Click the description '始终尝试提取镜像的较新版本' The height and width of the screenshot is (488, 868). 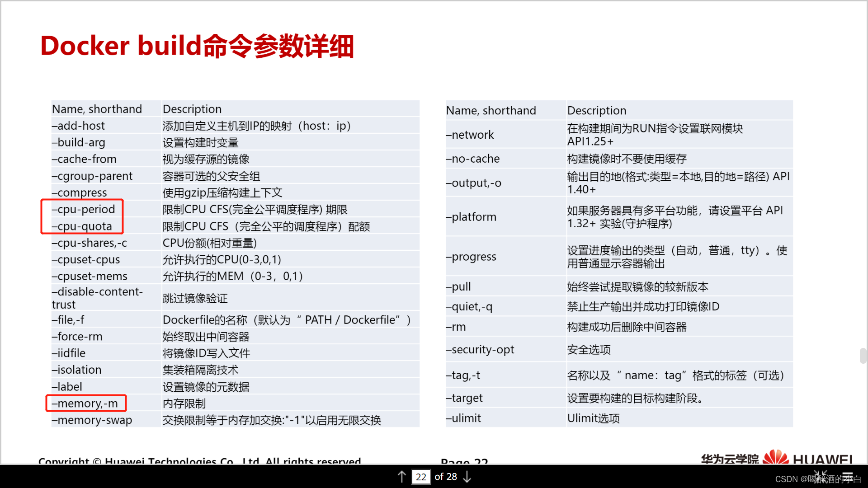(x=637, y=286)
